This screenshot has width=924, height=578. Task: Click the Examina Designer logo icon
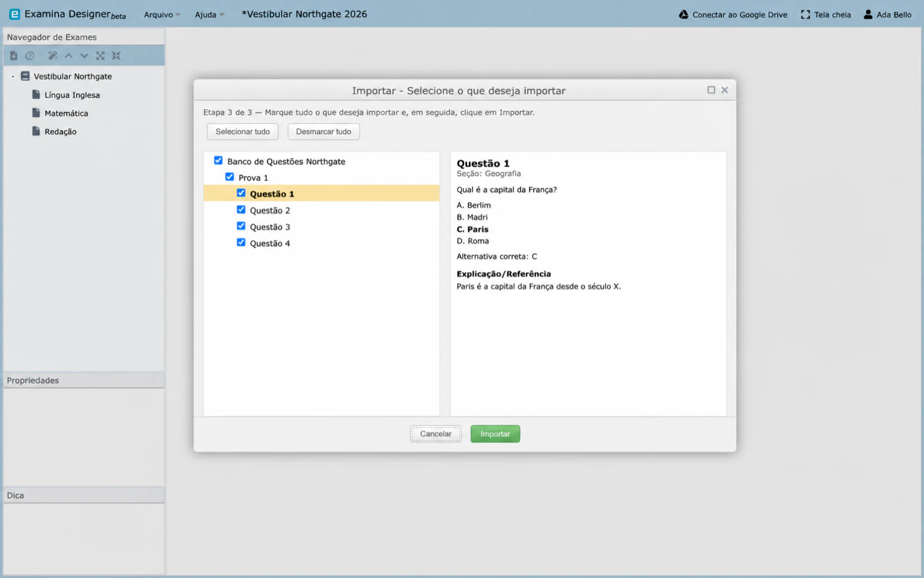tap(14, 14)
